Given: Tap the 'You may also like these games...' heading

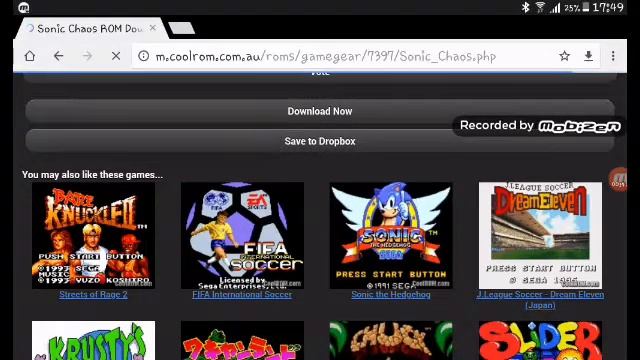Looking at the screenshot, I should coord(92,175).
